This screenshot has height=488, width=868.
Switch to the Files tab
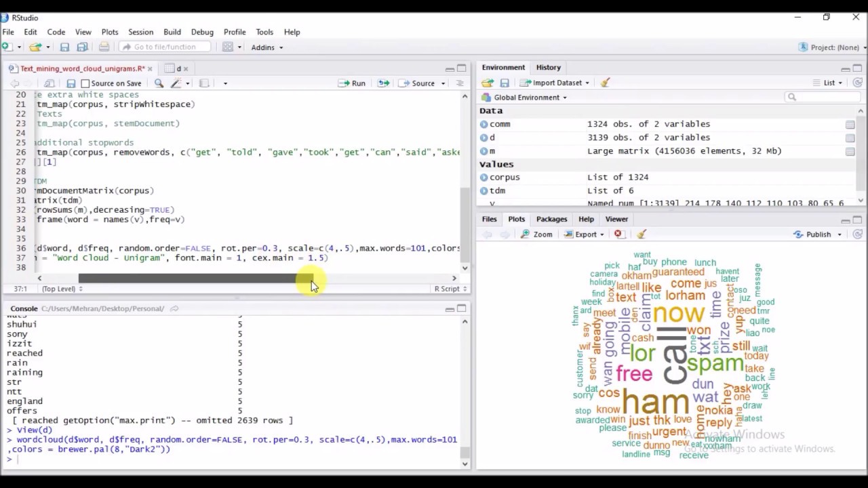[x=490, y=220]
